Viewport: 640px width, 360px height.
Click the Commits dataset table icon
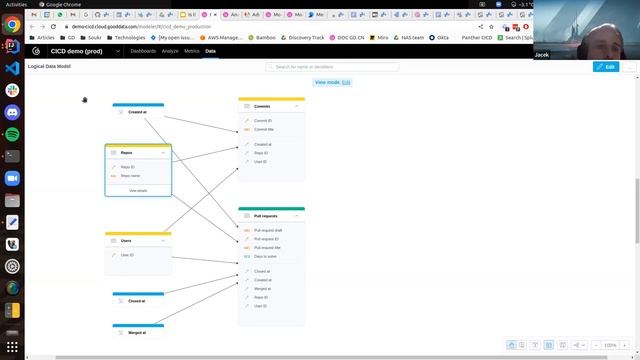pos(247,106)
